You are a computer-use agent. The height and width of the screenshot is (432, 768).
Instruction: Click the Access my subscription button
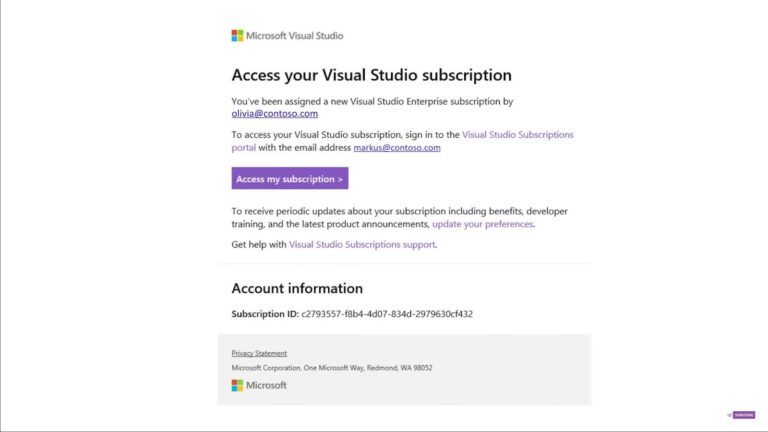coord(290,178)
